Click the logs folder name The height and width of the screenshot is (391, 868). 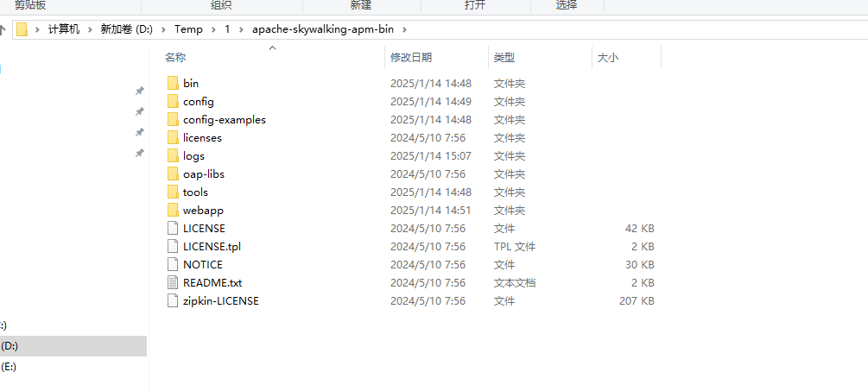point(193,156)
